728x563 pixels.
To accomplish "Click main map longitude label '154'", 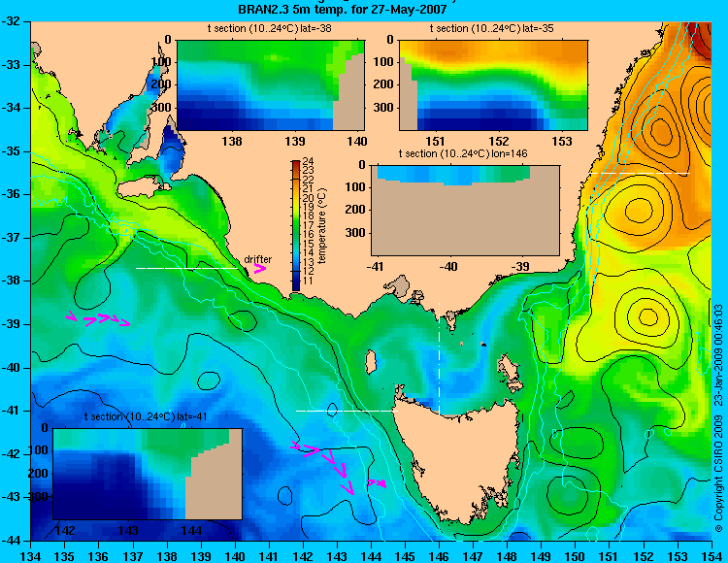I will (x=711, y=556).
